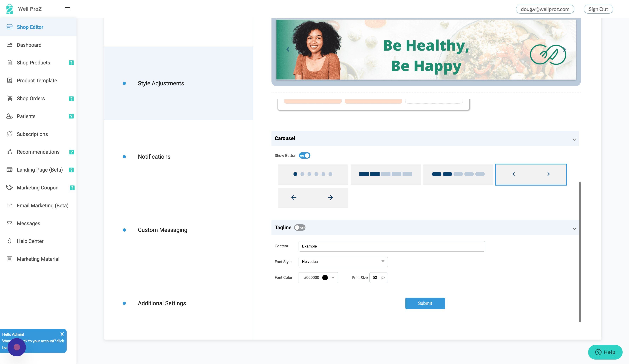Open the Notifications settings section
This screenshot has height=364, width=629.
tap(154, 157)
